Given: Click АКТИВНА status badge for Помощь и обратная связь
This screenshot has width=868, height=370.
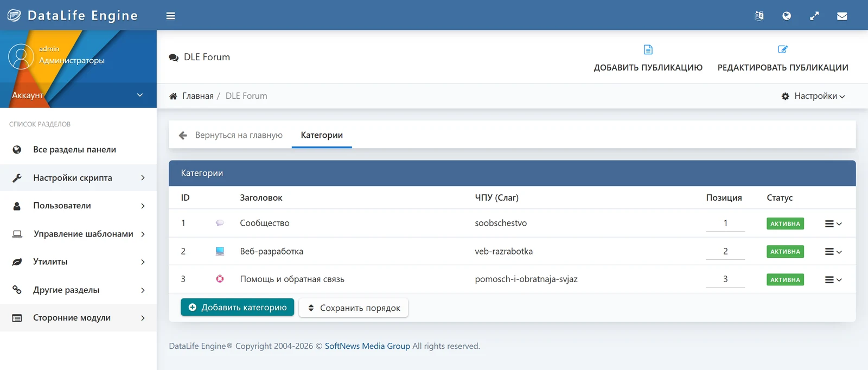Looking at the screenshot, I should point(785,280).
